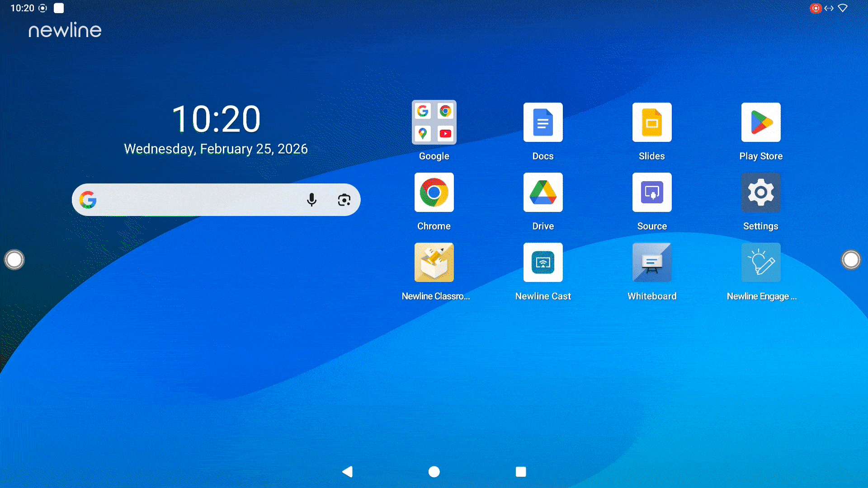This screenshot has width=868, height=488.
Task: Open the Source input app
Action: [x=652, y=192]
